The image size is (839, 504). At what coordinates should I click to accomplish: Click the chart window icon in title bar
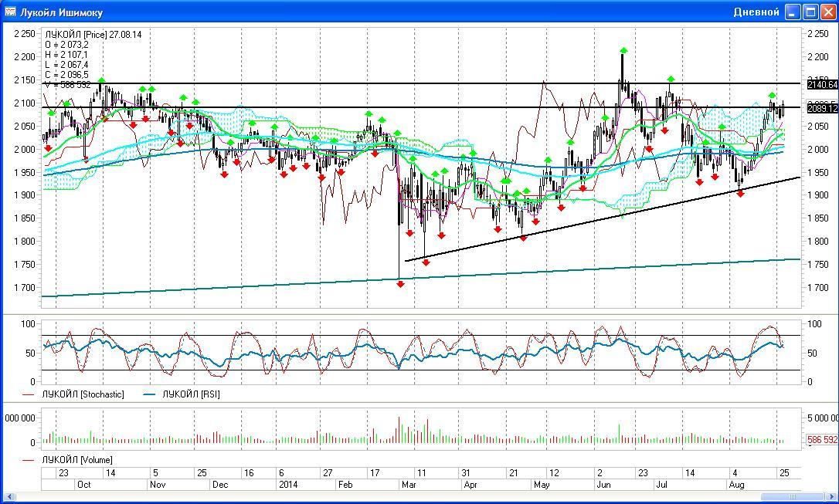10,12
